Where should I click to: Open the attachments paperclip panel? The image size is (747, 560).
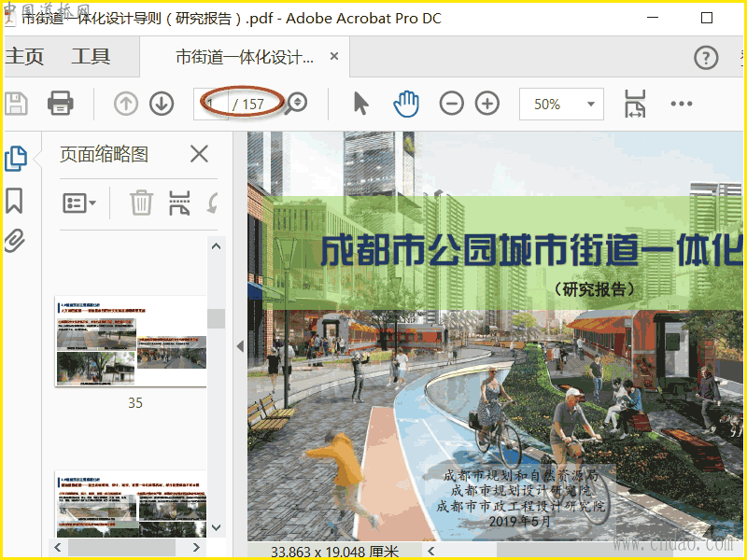14,240
